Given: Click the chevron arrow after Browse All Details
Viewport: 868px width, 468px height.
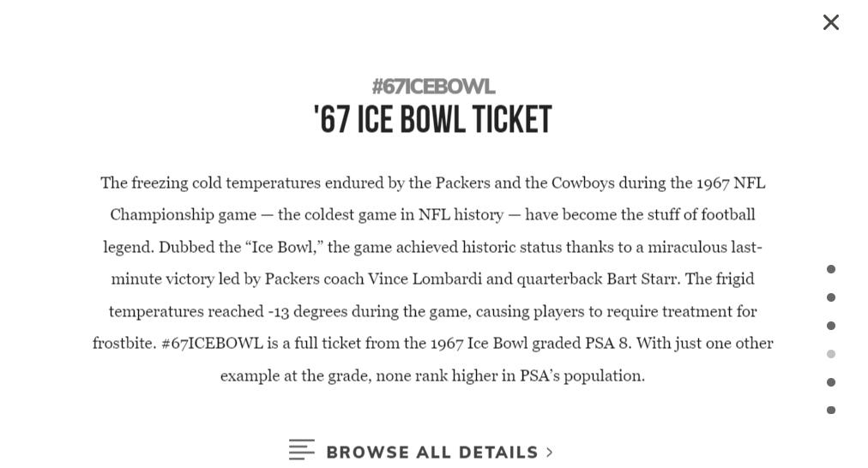Looking at the screenshot, I should 550,452.
